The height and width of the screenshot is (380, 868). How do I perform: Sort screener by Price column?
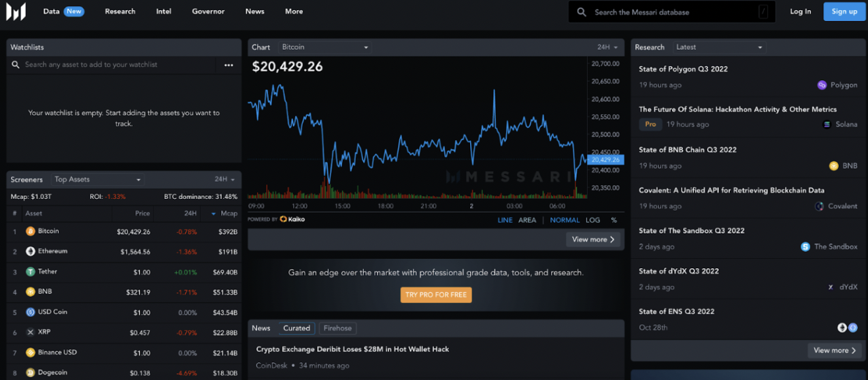[142, 213]
